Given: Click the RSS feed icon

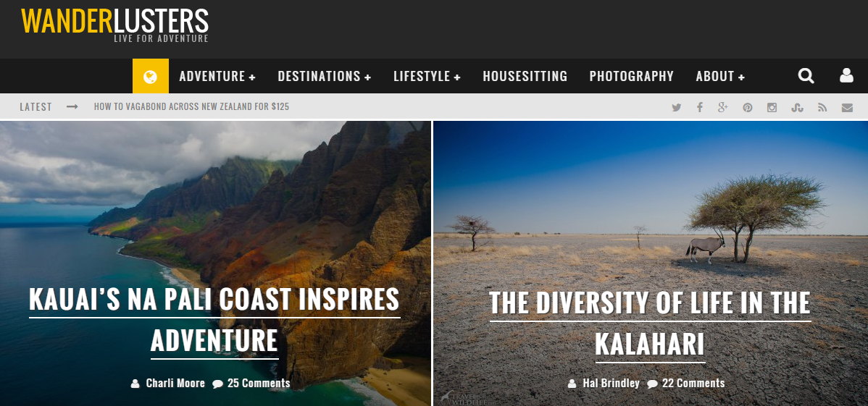Looking at the screenshot, I should pyautogui.click(x=822, y=107).
